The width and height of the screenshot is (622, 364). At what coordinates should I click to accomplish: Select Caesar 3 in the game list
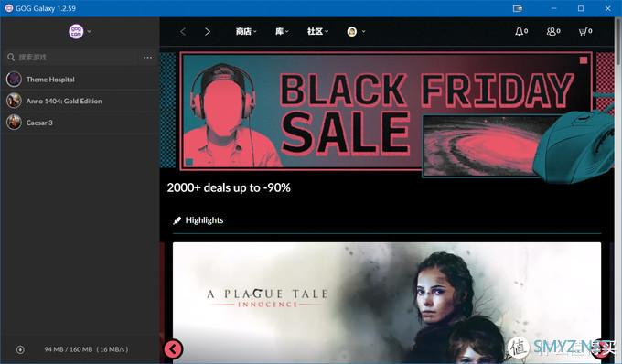click(80, 123)
